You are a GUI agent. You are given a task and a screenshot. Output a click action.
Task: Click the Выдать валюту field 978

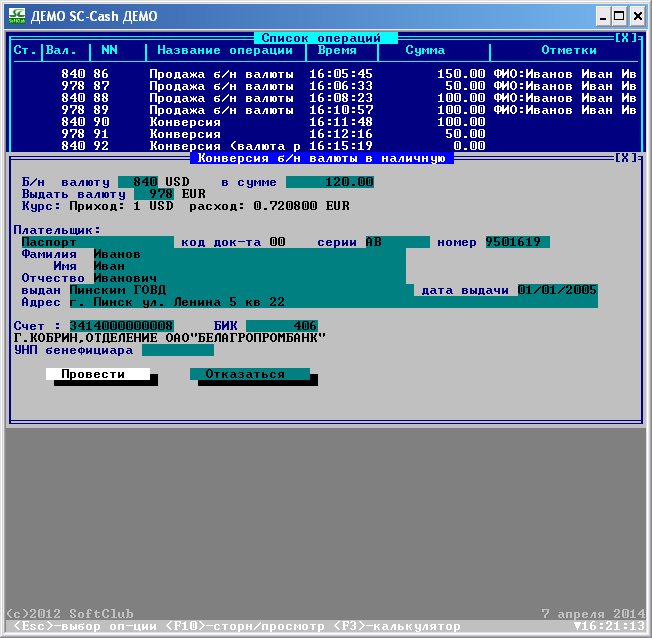coord(154,194)
